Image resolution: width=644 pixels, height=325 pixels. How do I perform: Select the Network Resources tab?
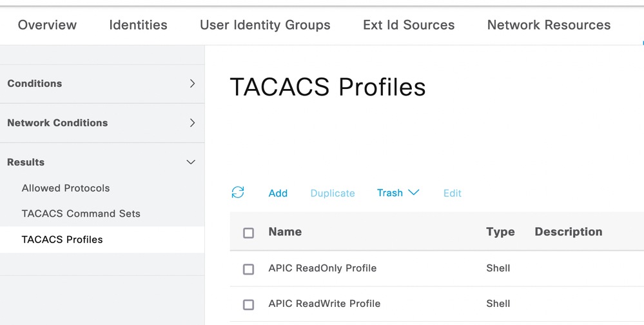tap(549, 25)
